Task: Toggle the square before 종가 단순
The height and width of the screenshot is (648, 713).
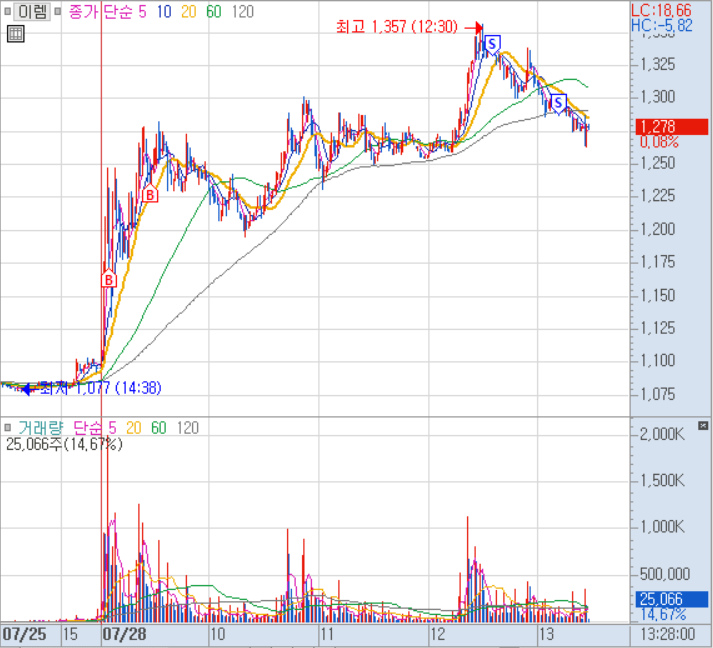Action: [x=60, y=12]
